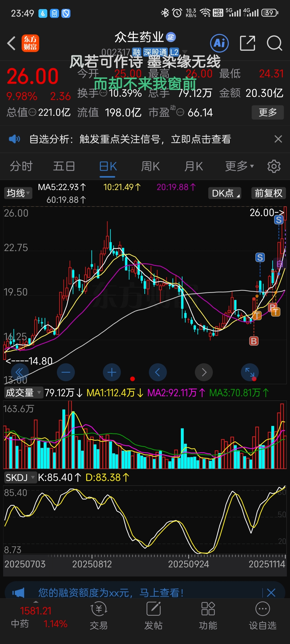Screen dimensions: 290x644
Task: Open 自选分析 signal message
Action: tap(130, 139)
